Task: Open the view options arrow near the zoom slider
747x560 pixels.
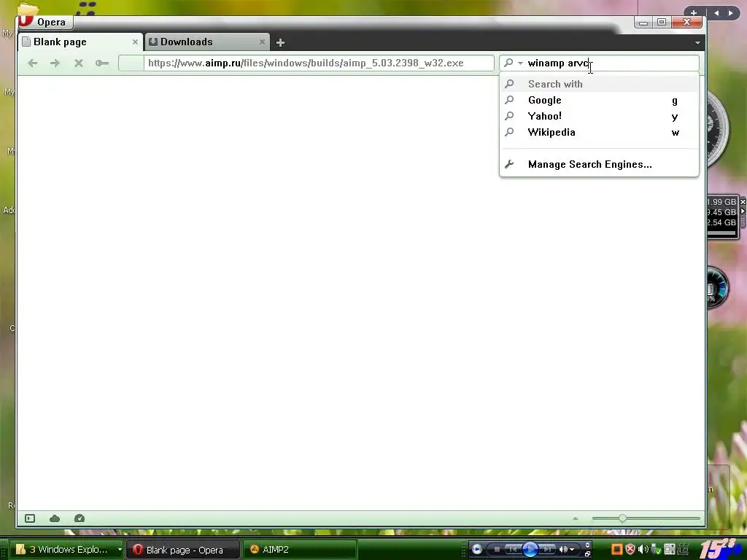Action: [x=576, y=518]
